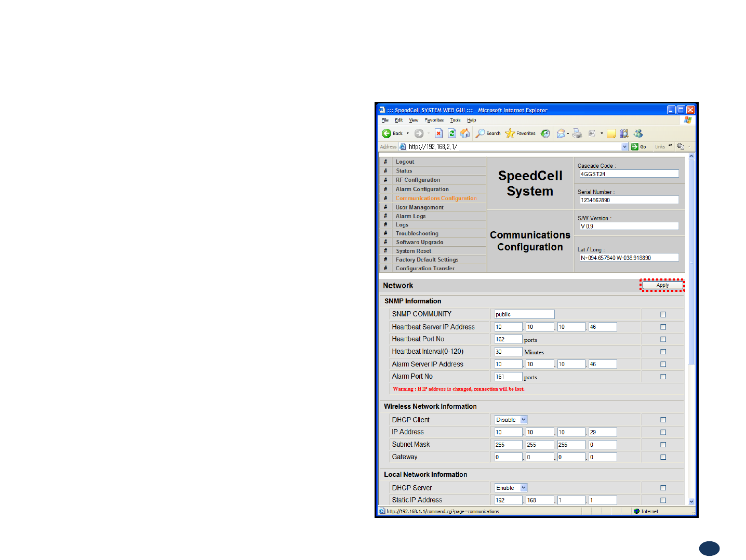Open the Help menu
Image resolution: width=746 pixels, height=560 pixels.
(472, 120)
